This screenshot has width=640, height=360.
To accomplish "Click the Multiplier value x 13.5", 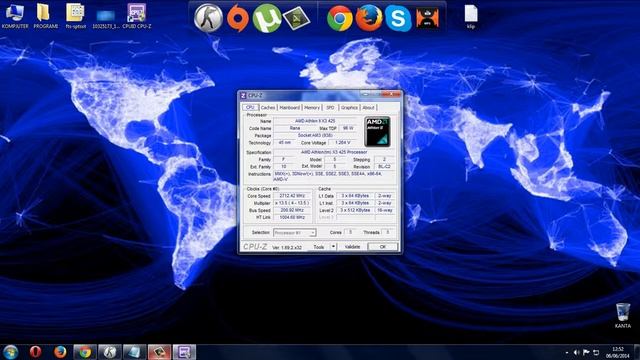I will pos(293,203).
